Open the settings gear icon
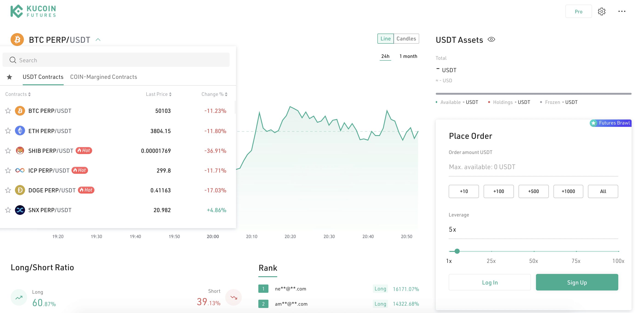The height and width of the screenshot is (313, 644). (601, 11)
